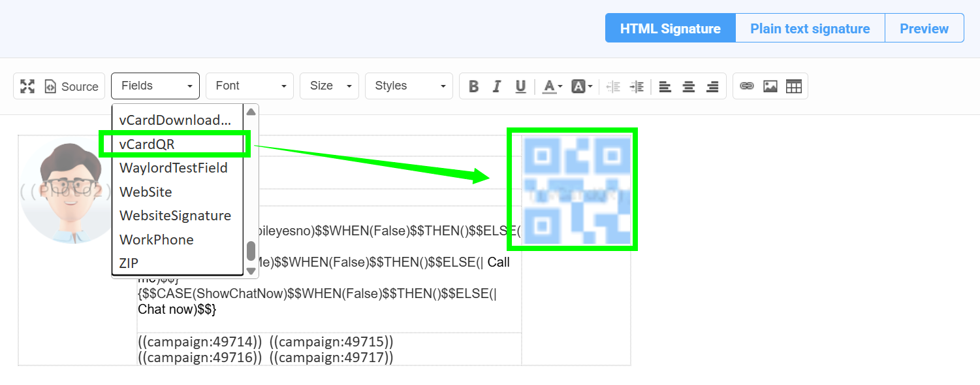Switch to the HTML Signature tab
Image resolution: width=980 pixels, height=385 pixels.
pos(671,28)
